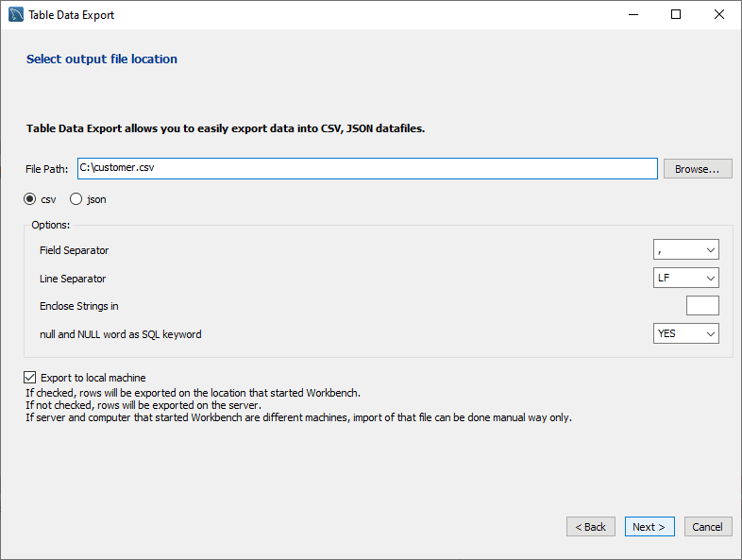Image resolution: width=742 pixels, height=560 pixels.
Task: Open the Field Separator dropdown
Action: [x=685, y=249]
